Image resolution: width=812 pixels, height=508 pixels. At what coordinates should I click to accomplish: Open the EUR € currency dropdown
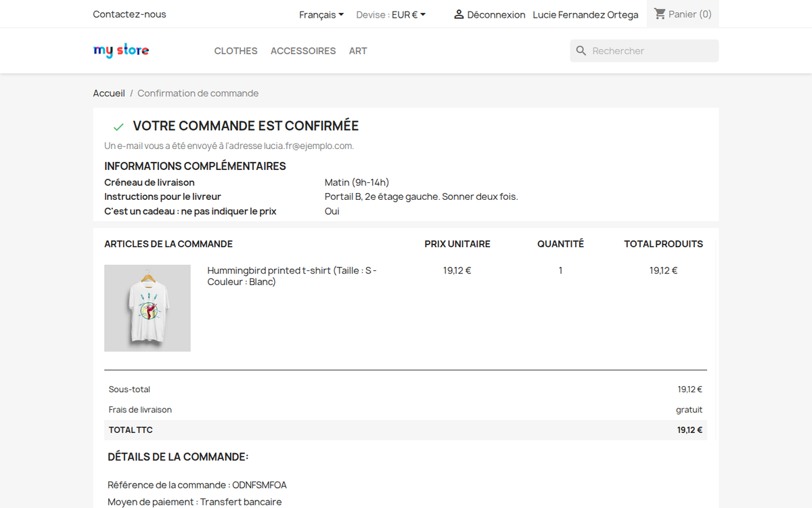tap(409, 15)
